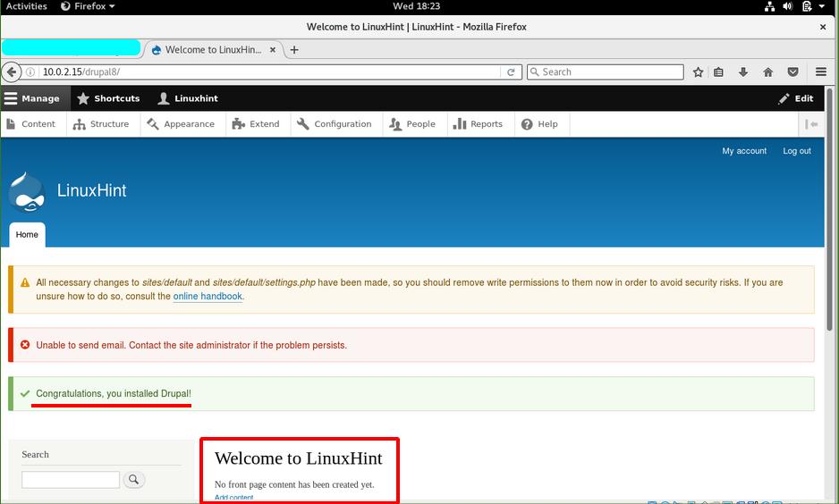Open the Extend admin menu
The width and height of the screenshot is (839, 504).
pyautogui.click(x=256, y=124)
